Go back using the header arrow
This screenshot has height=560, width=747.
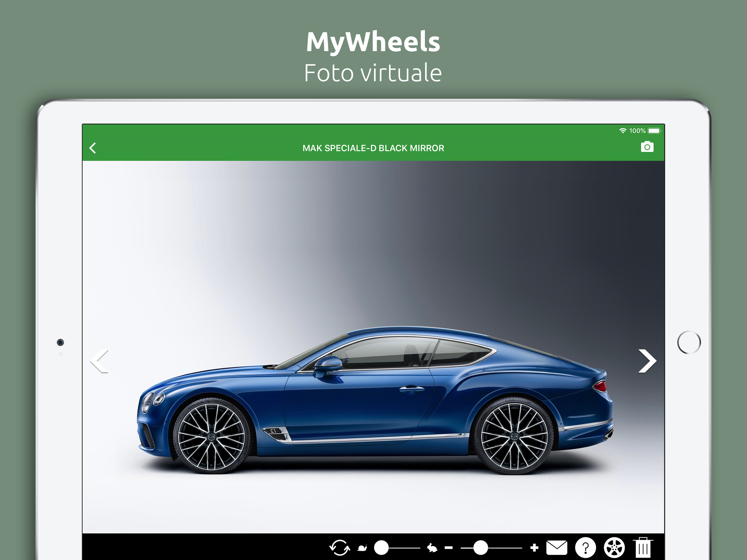coord(92,148)
